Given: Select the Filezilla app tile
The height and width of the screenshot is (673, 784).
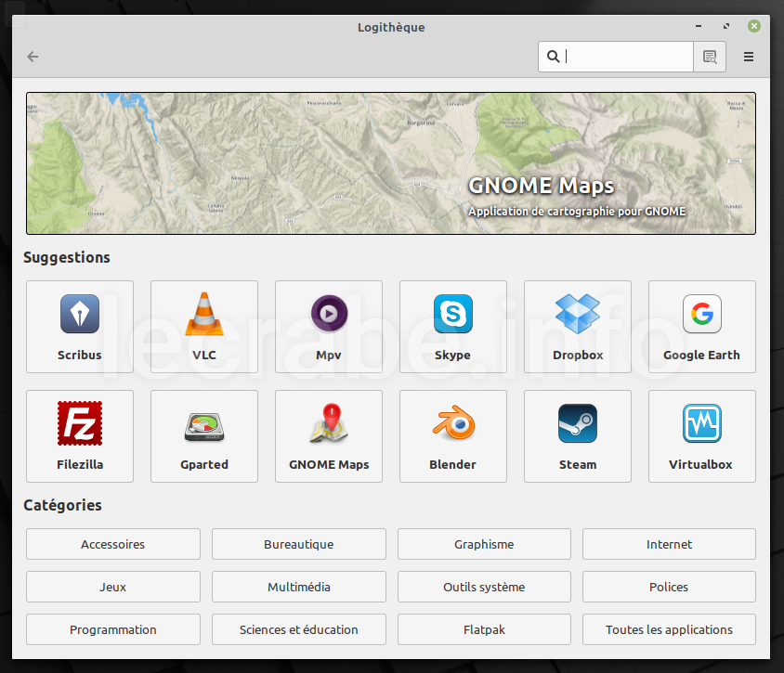Looking at the screenshot, I should click(x=80, y=436).
